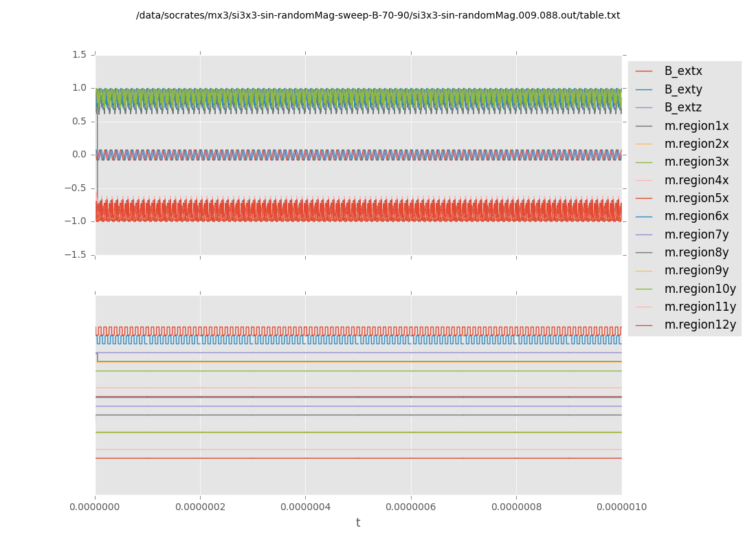Select the B_extz legend entry

pos(682,107)
